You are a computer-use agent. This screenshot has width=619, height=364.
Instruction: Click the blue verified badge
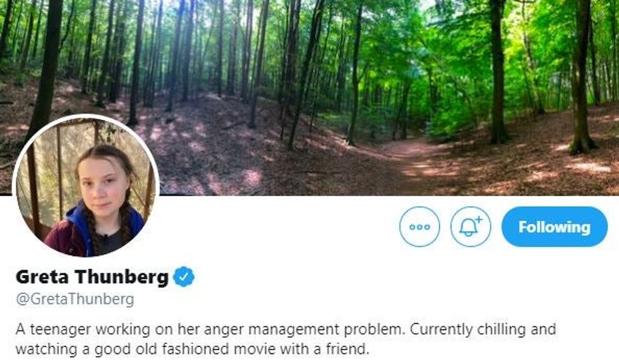click(x=184, y=276)
